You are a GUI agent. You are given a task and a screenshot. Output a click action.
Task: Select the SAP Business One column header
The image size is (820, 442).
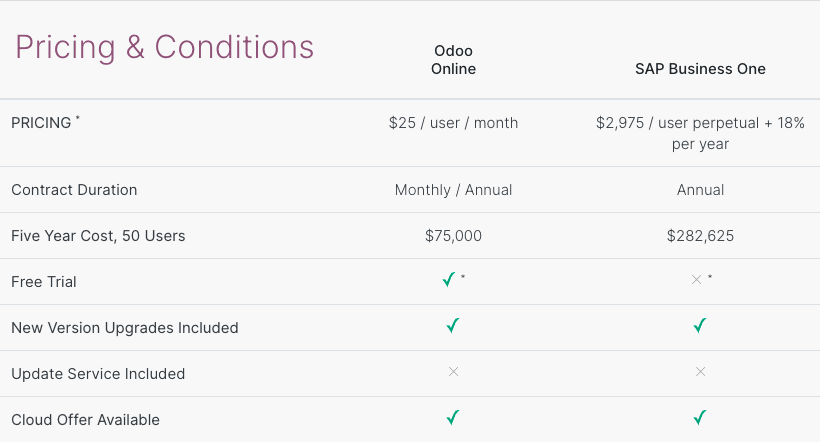click(700, 69)
